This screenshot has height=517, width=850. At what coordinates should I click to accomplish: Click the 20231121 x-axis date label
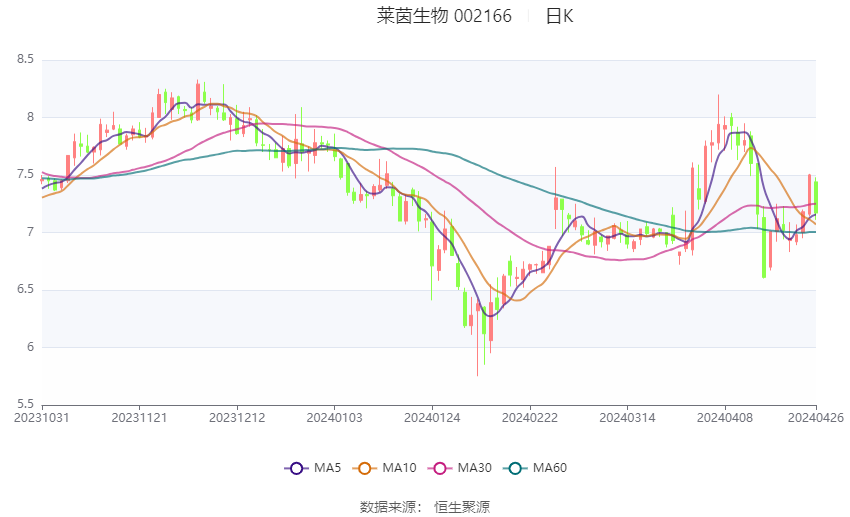tap(139, 418)
